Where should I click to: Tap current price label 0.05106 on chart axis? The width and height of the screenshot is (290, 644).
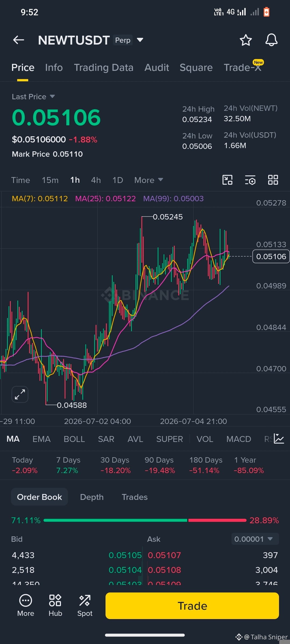coord(271,257)
